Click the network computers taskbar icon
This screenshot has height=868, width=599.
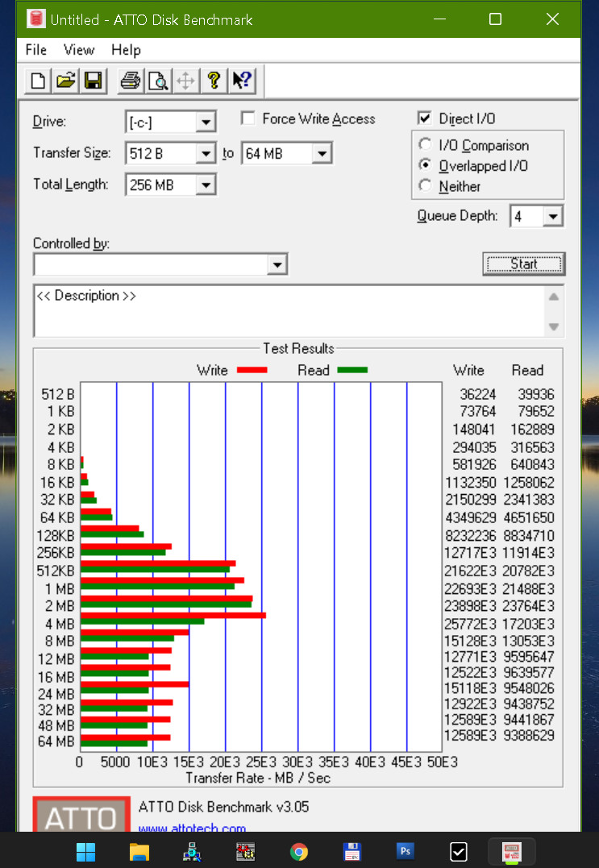tap(192, 851)
